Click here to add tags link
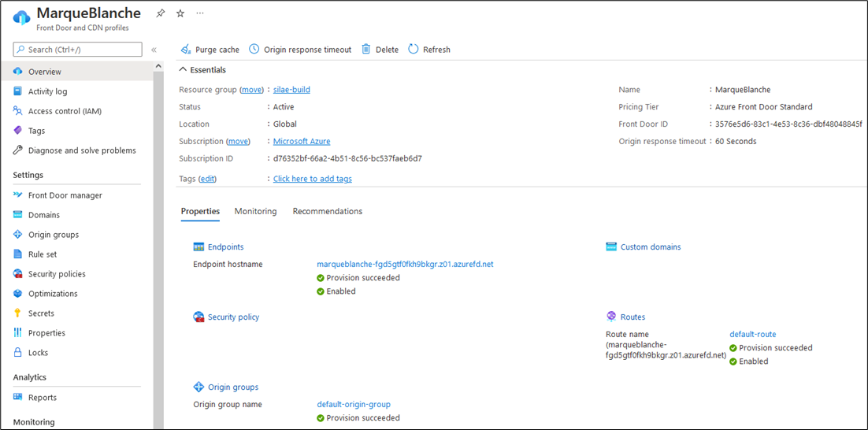The image size is (868, 430). pos(313,179)
